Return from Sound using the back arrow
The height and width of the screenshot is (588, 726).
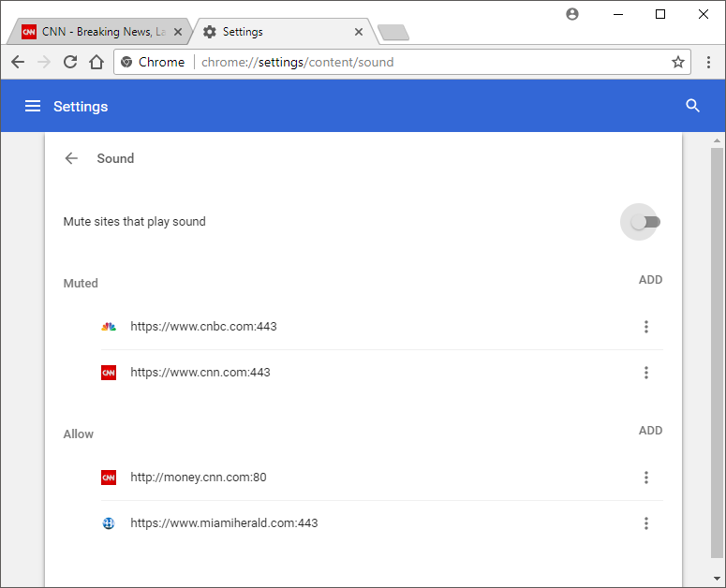tap(71, 158)
